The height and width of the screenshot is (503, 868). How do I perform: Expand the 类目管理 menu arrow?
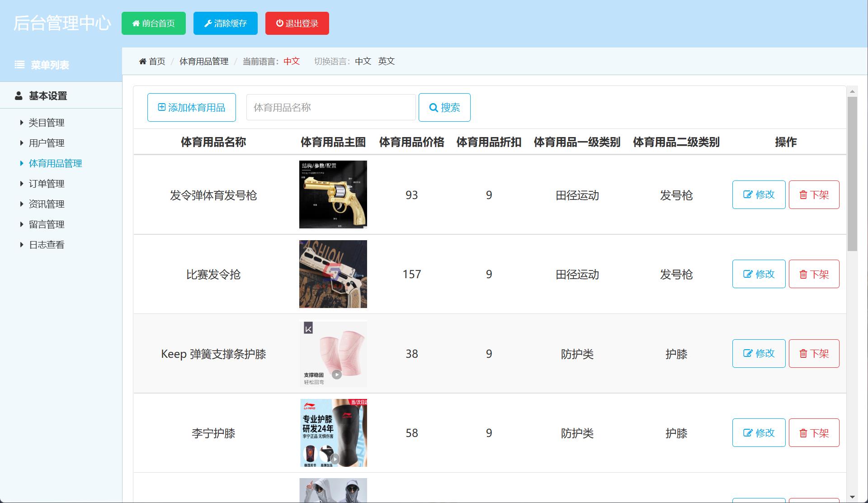click(22, 123)
